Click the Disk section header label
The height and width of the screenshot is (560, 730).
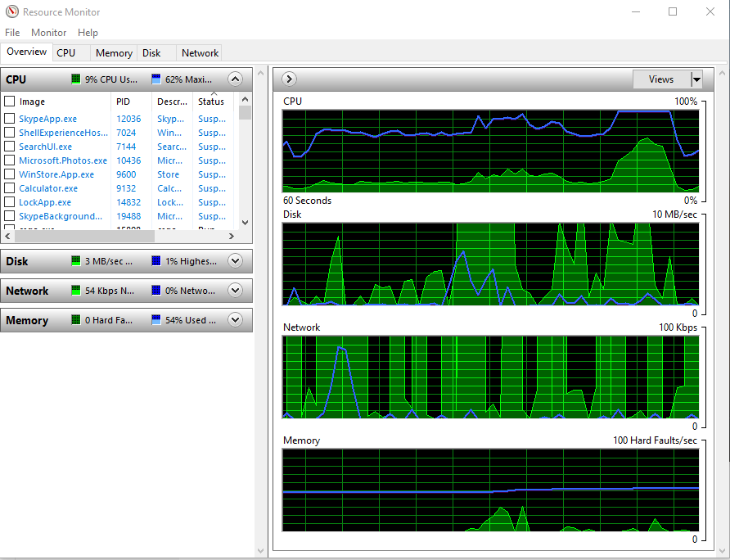point(17,261)
